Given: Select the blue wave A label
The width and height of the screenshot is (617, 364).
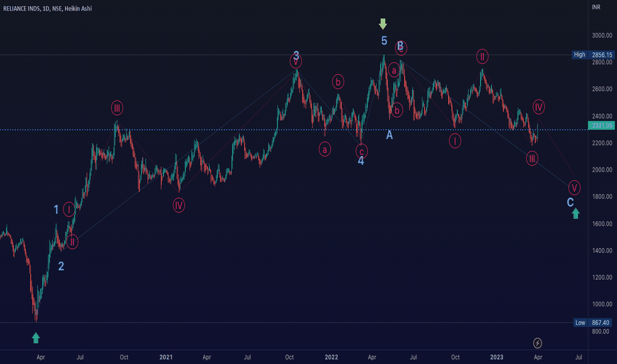Looking at the screenshot, I should 389,135.
